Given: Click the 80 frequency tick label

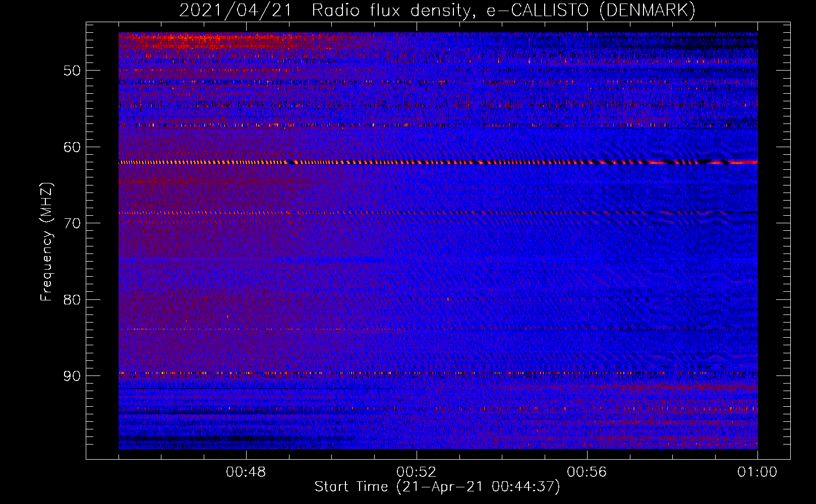Looking at the screenshot, I should click(x=72, y=299).
